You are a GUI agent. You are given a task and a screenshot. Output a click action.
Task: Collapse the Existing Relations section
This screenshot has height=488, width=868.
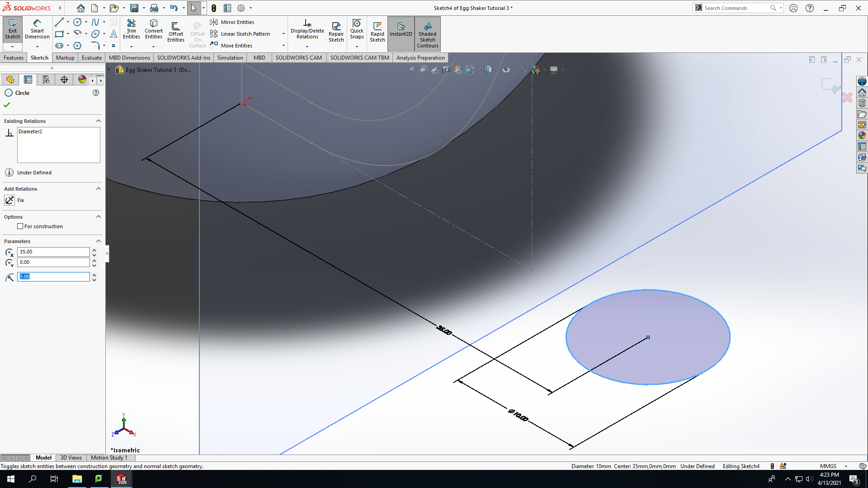[99, 121]
